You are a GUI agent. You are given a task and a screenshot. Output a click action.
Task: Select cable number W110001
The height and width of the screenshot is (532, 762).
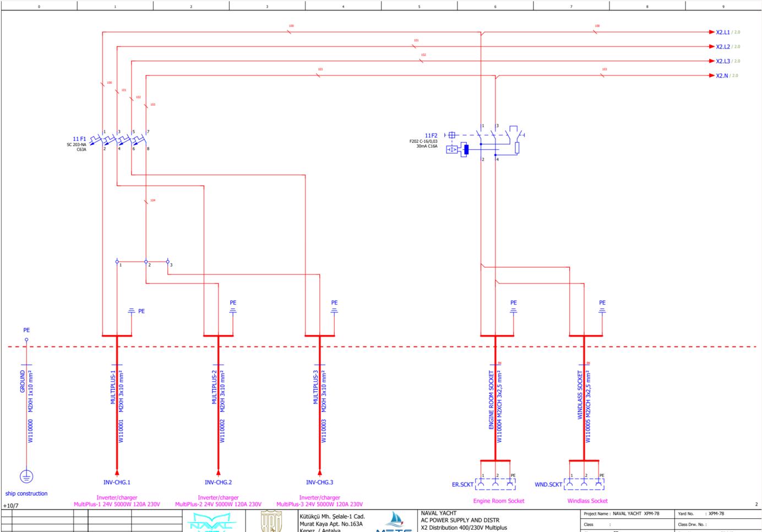click(121, 431)
